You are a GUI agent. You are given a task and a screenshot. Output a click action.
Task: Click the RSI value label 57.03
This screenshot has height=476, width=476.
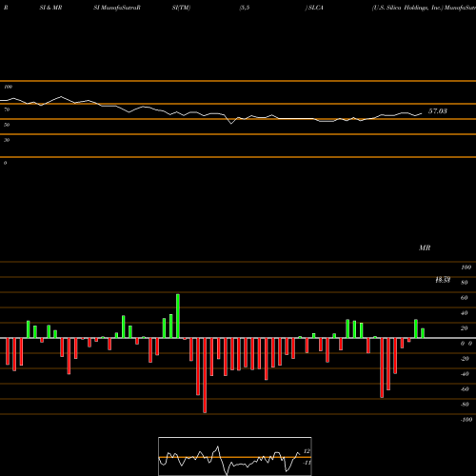(438, 111)
